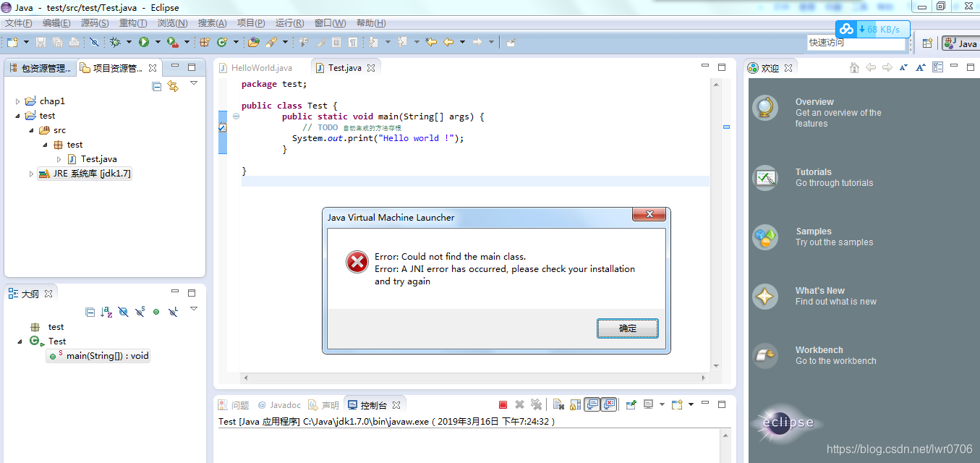
Task: Toggle show console on standard error
Action: 609,405
